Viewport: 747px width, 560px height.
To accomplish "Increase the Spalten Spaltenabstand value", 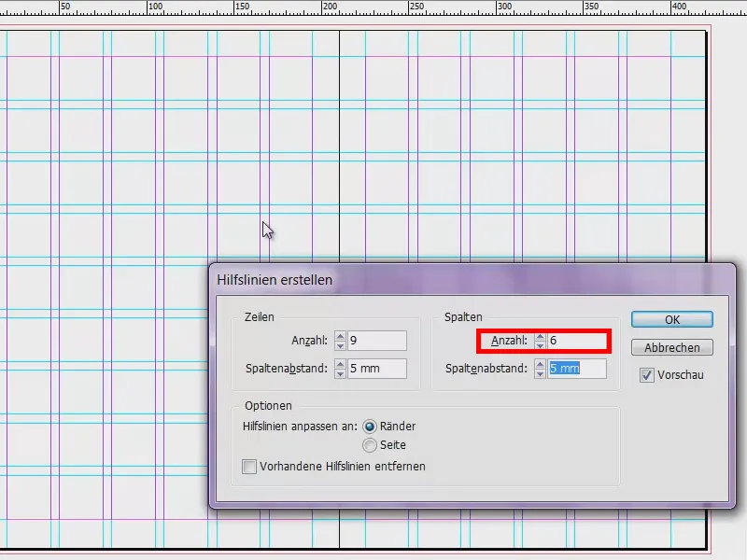I will (540, 364).
